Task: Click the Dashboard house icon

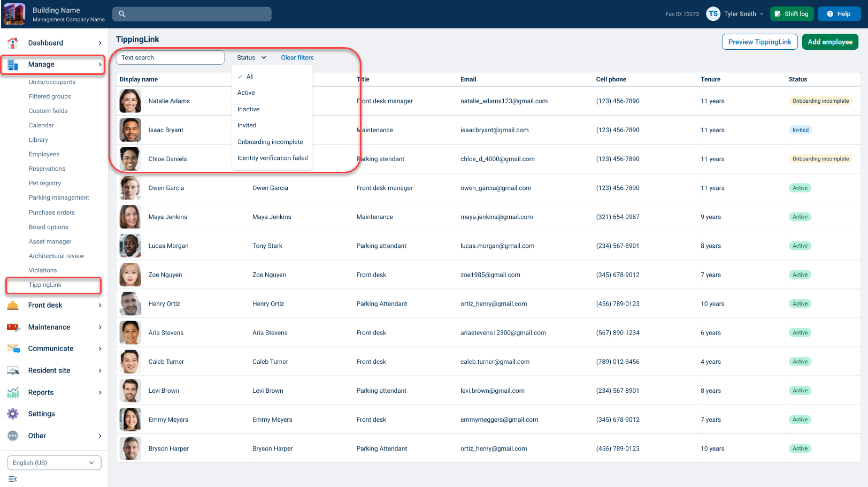Action: [13, 43]
